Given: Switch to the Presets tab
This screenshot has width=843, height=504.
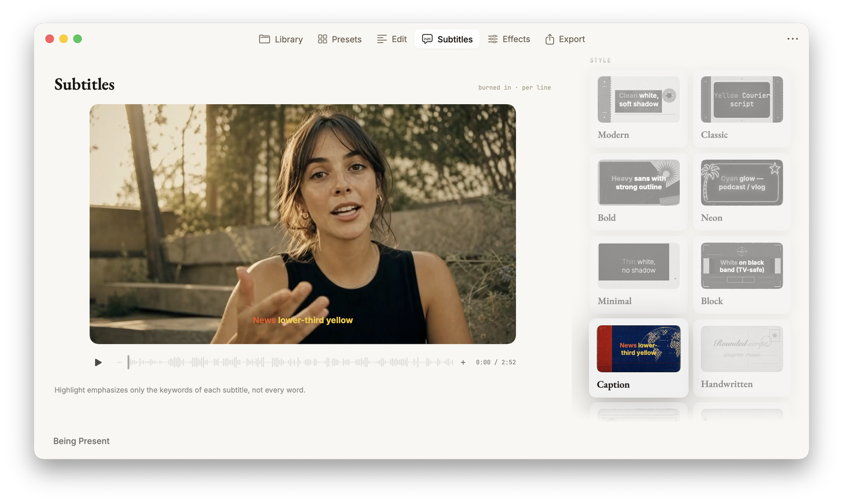Looking at the screenshot, I should pyautogui.click(x=340, y=39).
